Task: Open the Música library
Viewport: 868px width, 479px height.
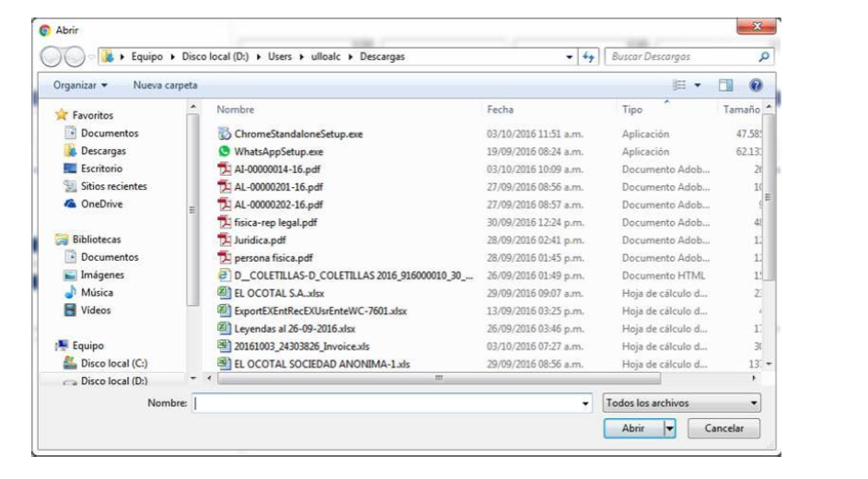Action: click(x=97, y=292)
